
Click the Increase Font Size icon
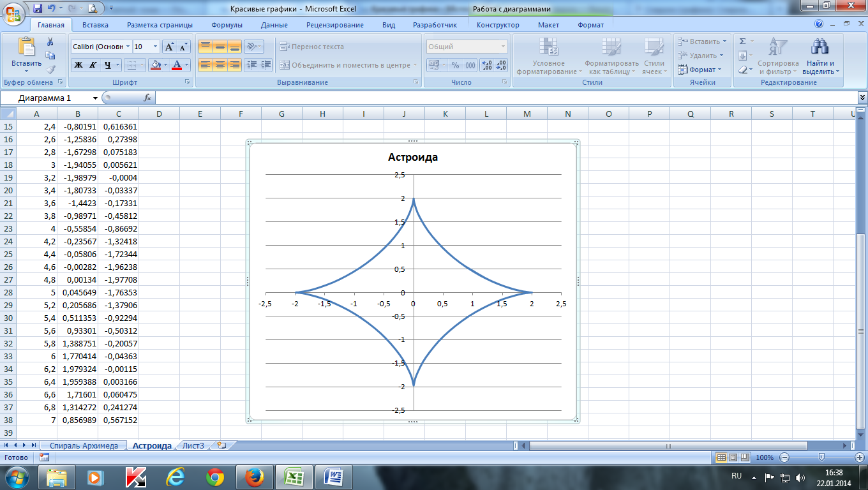169,47
